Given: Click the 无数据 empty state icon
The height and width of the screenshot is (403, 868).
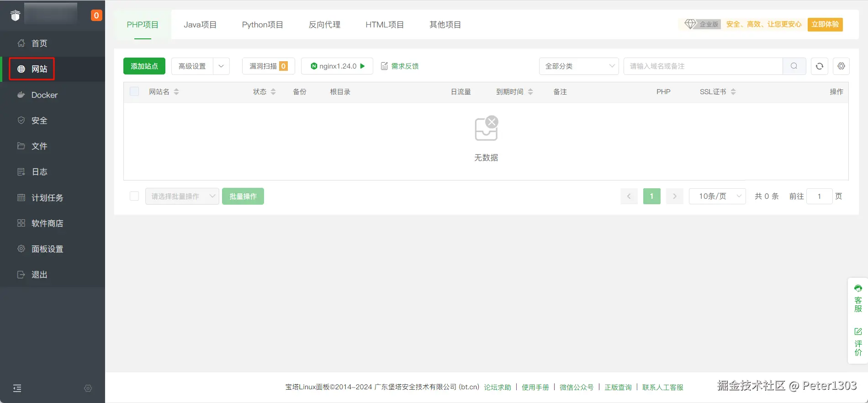Looking at the screenshot, I should click(x=486, y=128).
